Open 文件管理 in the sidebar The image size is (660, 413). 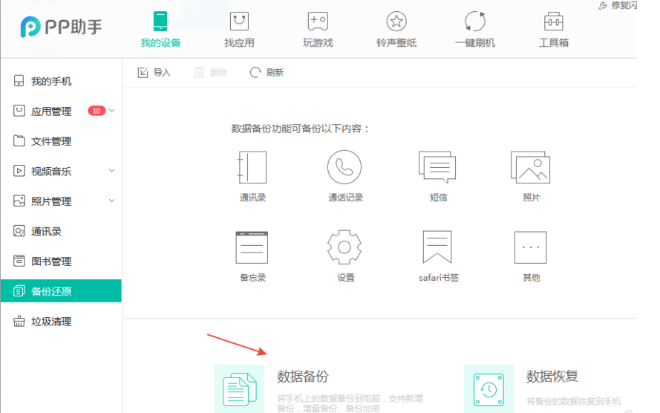61,141
